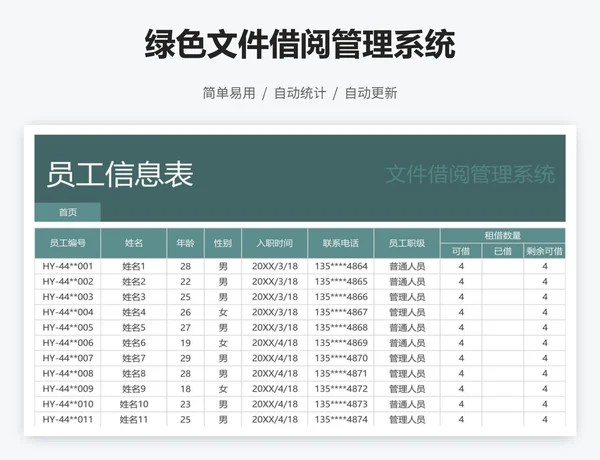This screenshot has height=460, width=600.
Task: Select name cell 姓名2
Action: [134, 282]
